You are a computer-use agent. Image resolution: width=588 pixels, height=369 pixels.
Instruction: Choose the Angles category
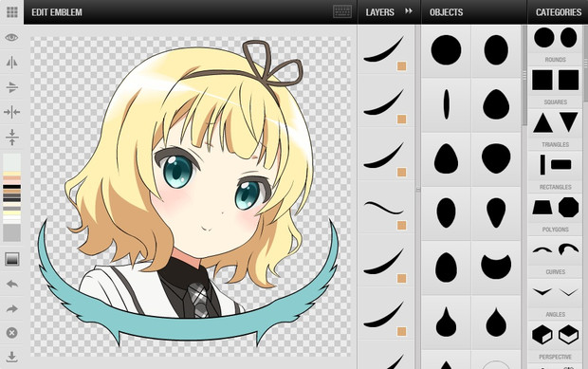click(x=556, y=299)
